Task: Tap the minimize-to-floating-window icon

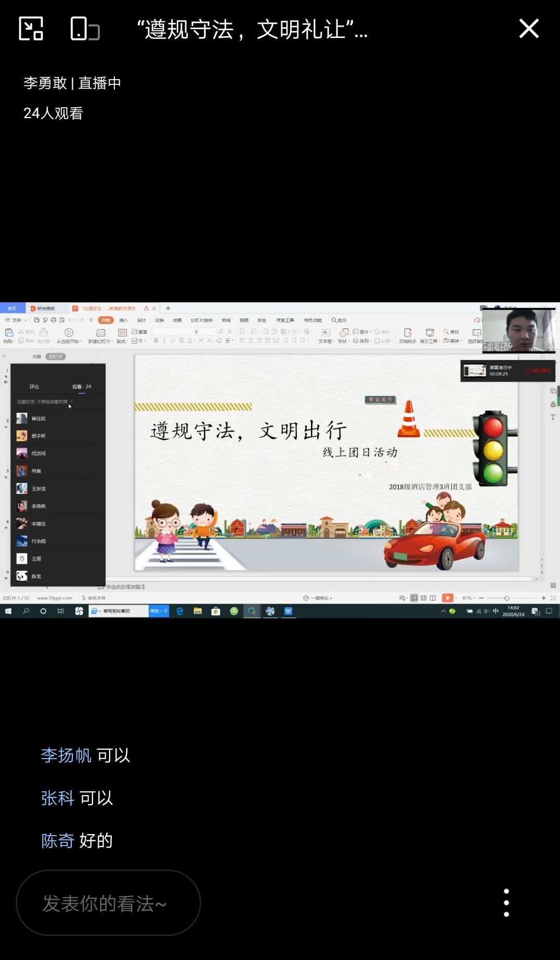Action: click(x=31, y=29)
